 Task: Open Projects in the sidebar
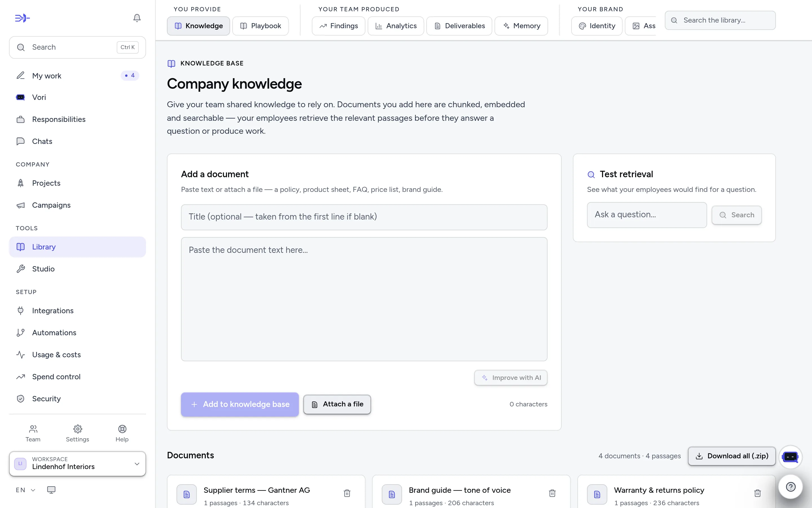tap(78, 183)
